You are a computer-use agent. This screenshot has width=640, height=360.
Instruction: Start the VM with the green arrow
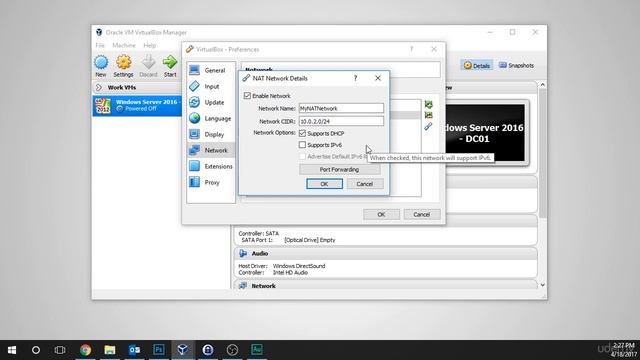(x=170, y=66)
